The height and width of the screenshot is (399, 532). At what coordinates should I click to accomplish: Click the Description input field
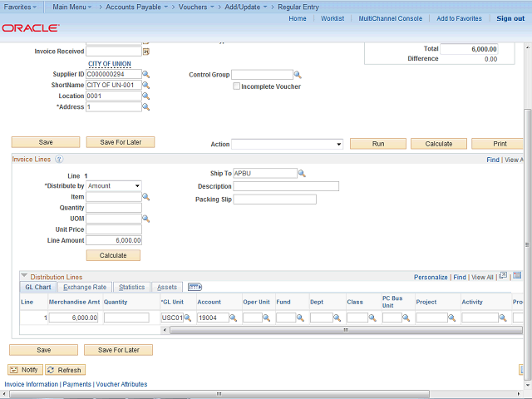click(x=286, y=186)
